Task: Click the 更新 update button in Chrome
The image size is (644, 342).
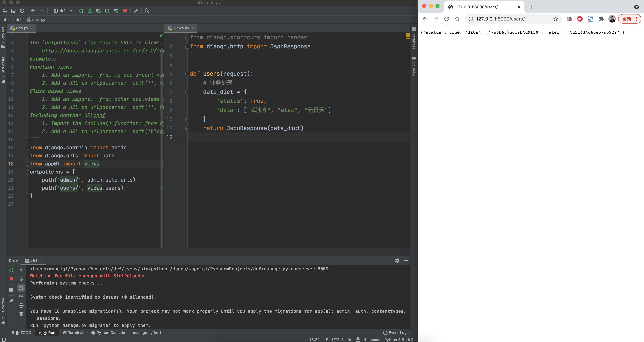Action: pos(627,19)
